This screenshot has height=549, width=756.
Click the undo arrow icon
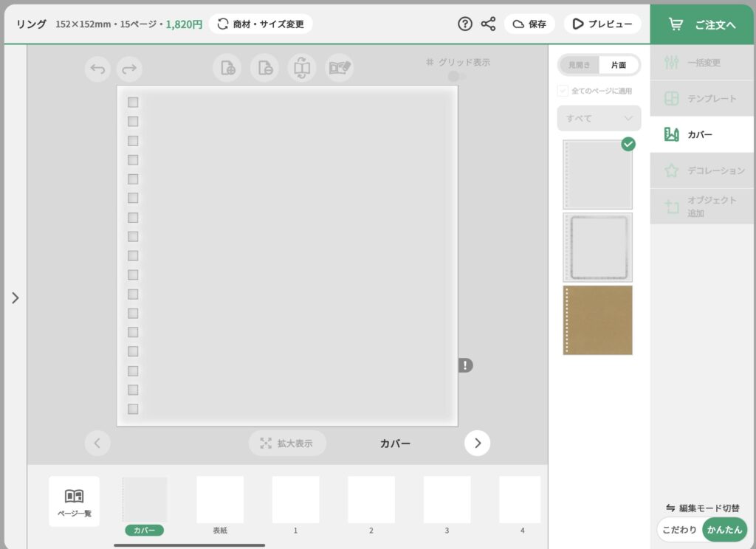point(97,69)
